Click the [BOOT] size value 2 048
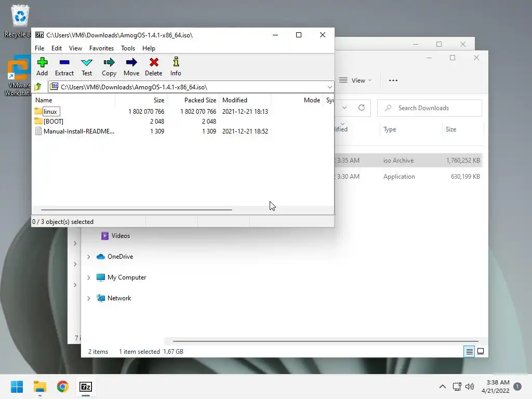532x399 pixels. pyautogui.click(x=157, y=122)
